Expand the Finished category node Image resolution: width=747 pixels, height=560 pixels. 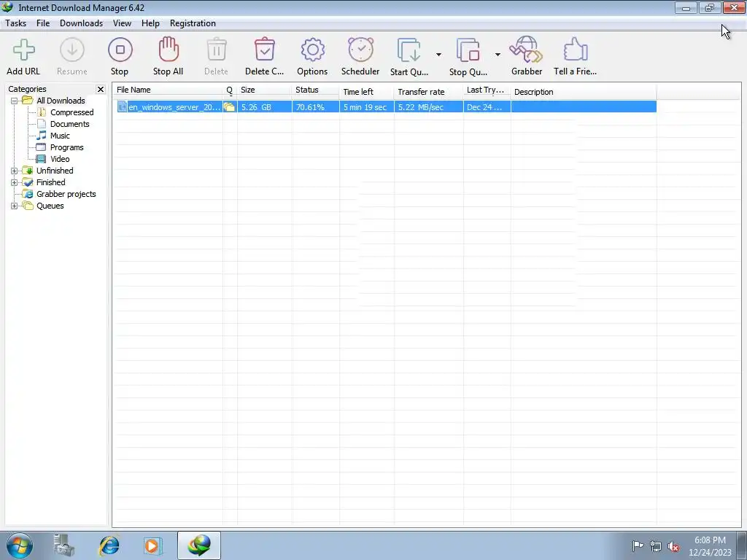coord(15,182)
